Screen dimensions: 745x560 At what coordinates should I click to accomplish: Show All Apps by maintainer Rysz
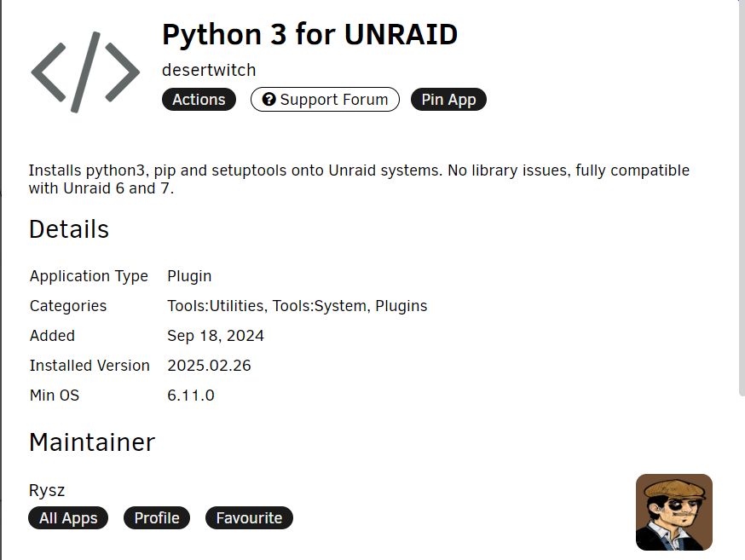[68, 517]
